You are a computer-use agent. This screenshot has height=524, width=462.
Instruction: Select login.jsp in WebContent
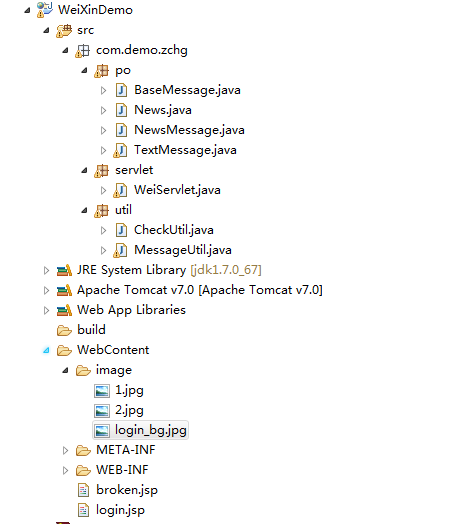coord(120,510)
